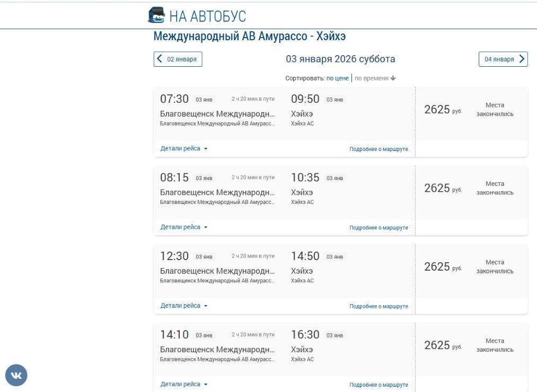This screenshot has height=392, width=537.
Task: Click the right chevron for next date
Action: [522, 59]
